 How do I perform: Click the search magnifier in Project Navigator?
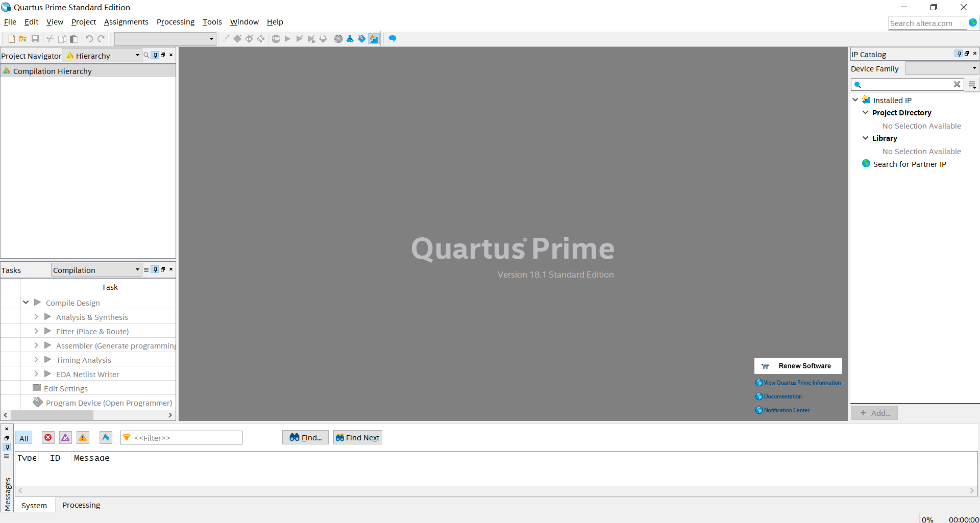[146, 55]
